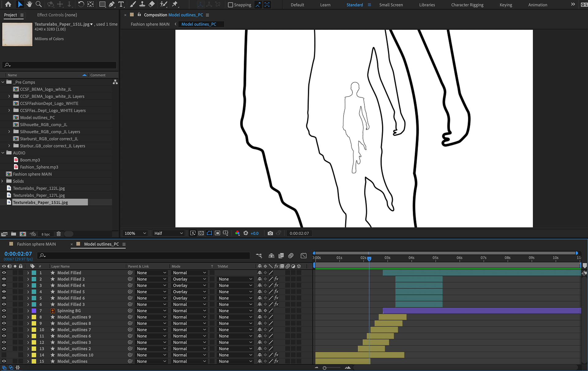
Task: Select the Zoom tool magnifier
Action: [x=39, y=4]
